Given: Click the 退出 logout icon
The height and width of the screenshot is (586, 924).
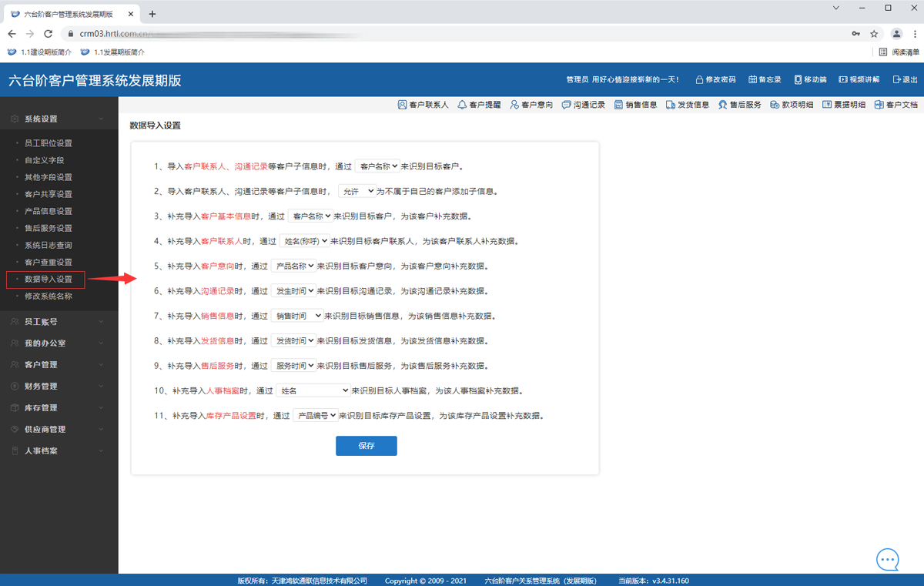Looking at the screenshot, I should 896,79.
